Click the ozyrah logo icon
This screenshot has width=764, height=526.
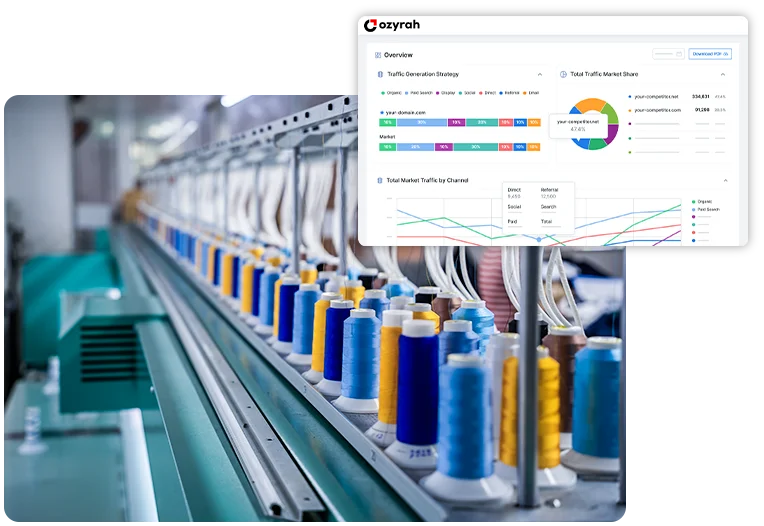pyautogui.click(x=371, y=25)
